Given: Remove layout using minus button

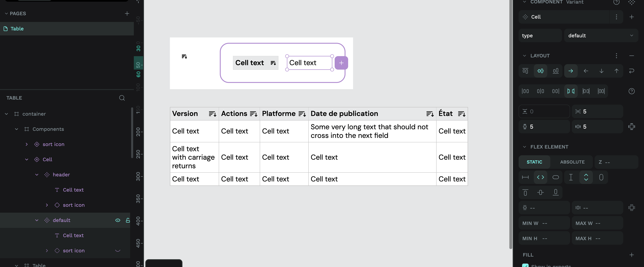Looking at the screenshot, I should (x=632, y=56).
